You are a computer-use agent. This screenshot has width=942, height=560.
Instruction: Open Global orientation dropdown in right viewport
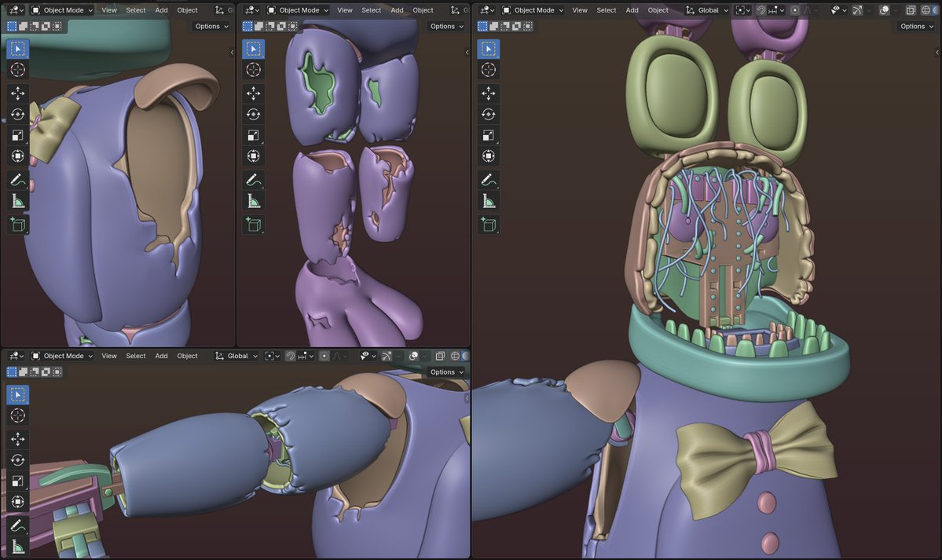tap(707, 10)
